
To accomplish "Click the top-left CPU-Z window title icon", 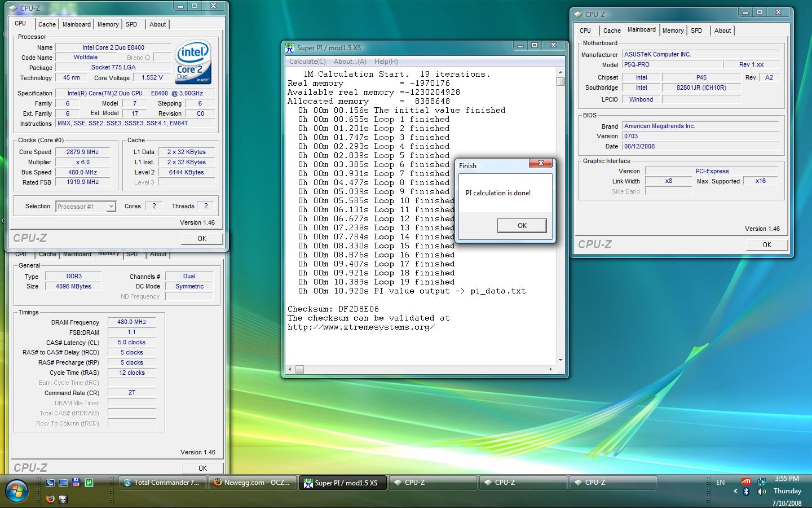I will point(14,8).
